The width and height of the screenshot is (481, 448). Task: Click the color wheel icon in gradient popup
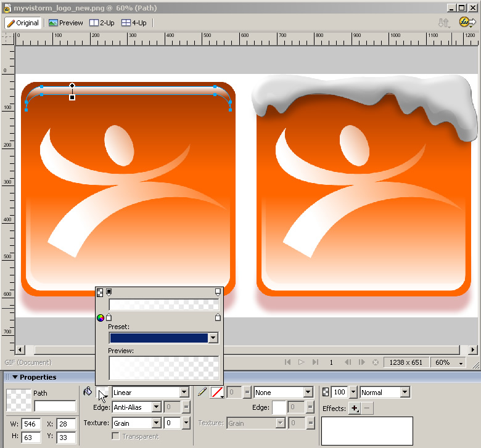click(x=101, y=318)
